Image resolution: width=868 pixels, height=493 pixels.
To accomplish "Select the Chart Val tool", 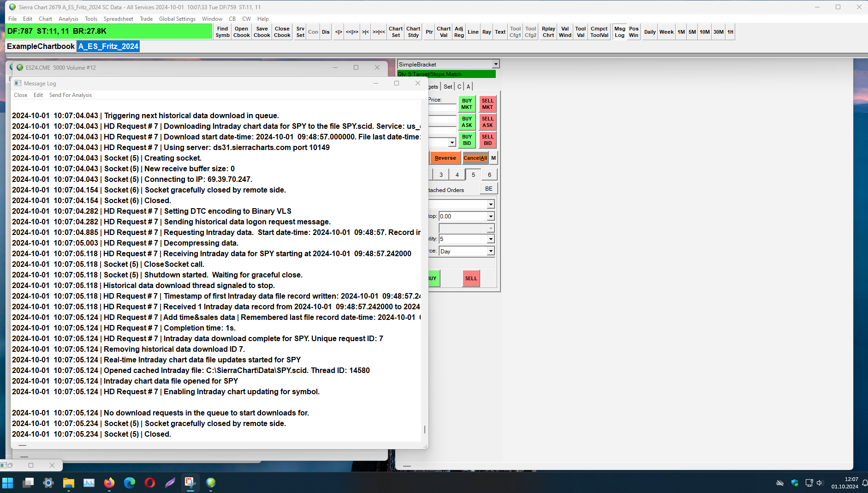I will [x=444, y=32].
